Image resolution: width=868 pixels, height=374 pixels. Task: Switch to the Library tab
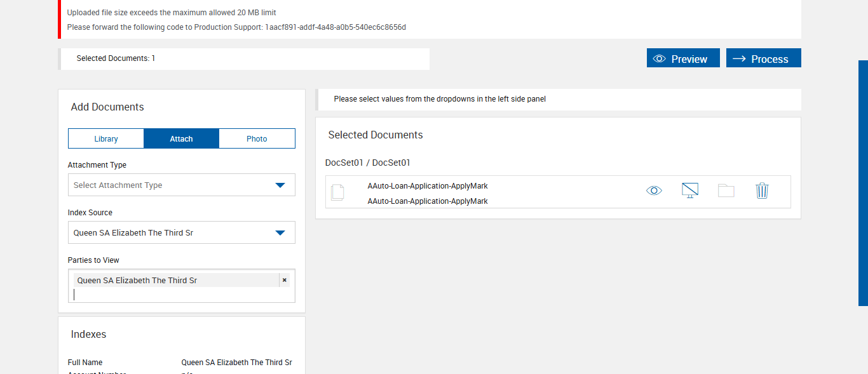point(106,138)
